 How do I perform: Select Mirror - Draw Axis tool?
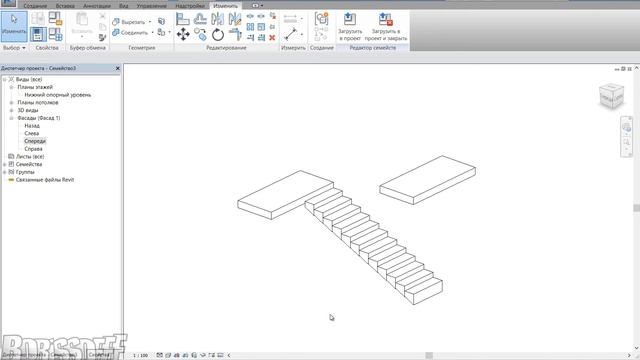click(235, 19)
